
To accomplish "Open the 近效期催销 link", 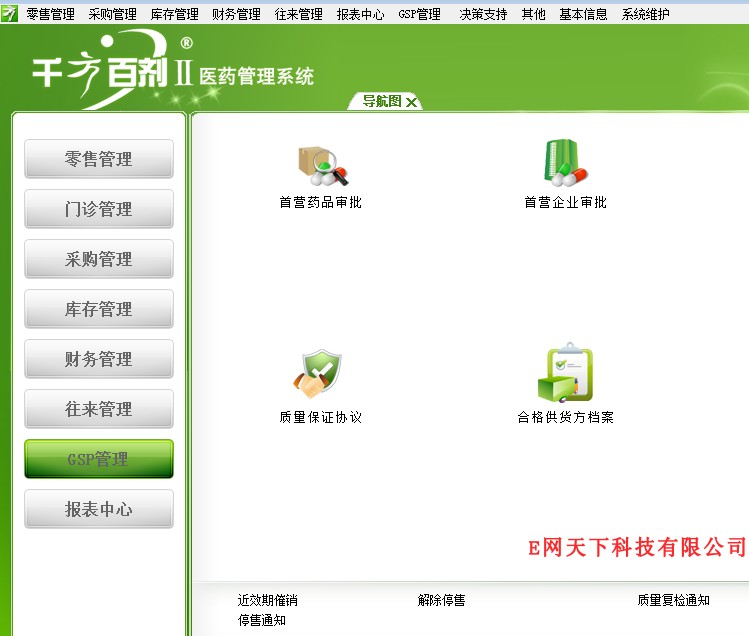I will click(268, 600).
